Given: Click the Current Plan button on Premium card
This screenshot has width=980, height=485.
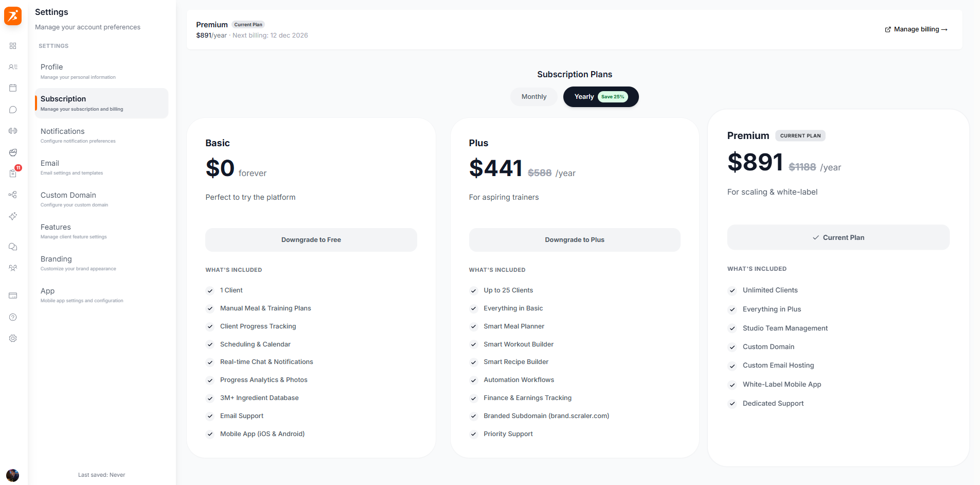Looking at the screenshot, I should 838,237.
